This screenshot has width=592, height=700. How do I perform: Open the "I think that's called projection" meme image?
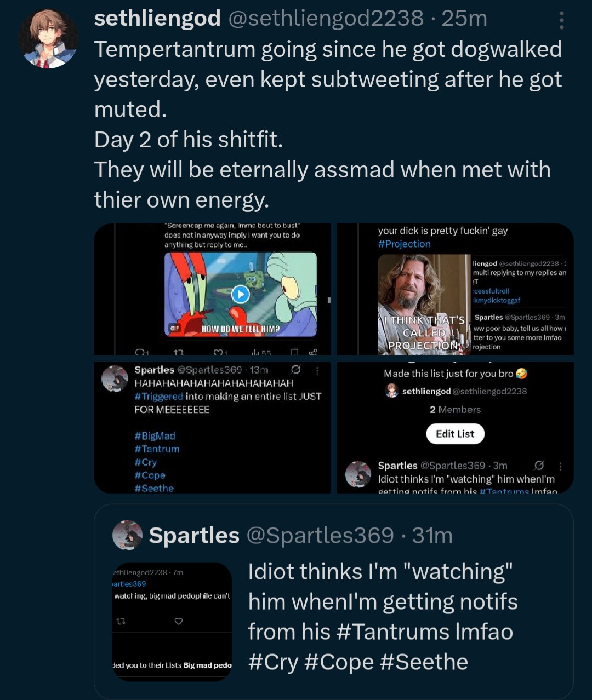(423, 305)
